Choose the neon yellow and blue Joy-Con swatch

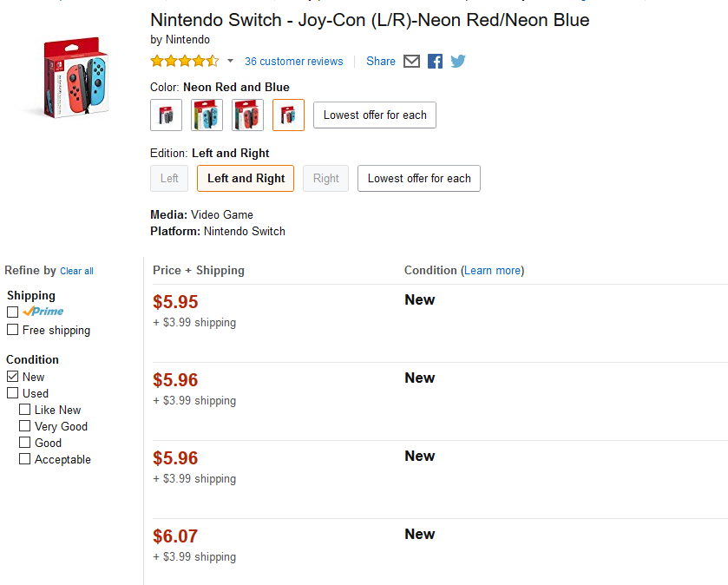point(207,115)
